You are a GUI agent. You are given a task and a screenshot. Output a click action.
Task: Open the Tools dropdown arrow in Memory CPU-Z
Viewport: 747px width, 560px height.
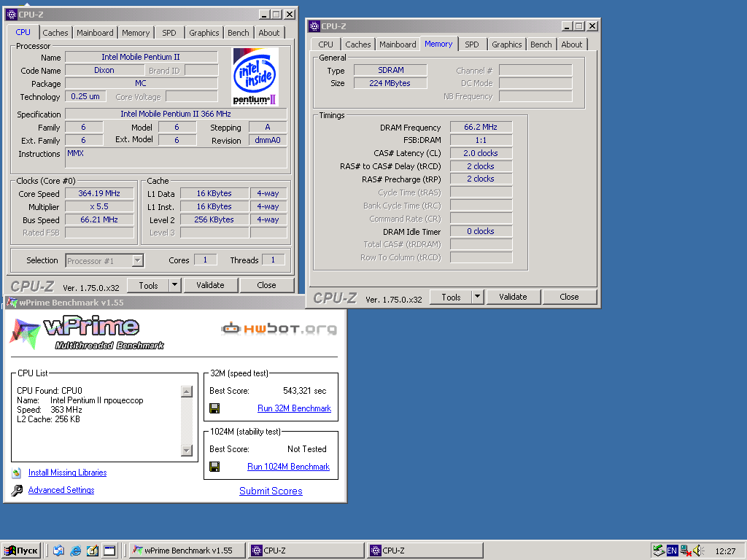point(478,297)
